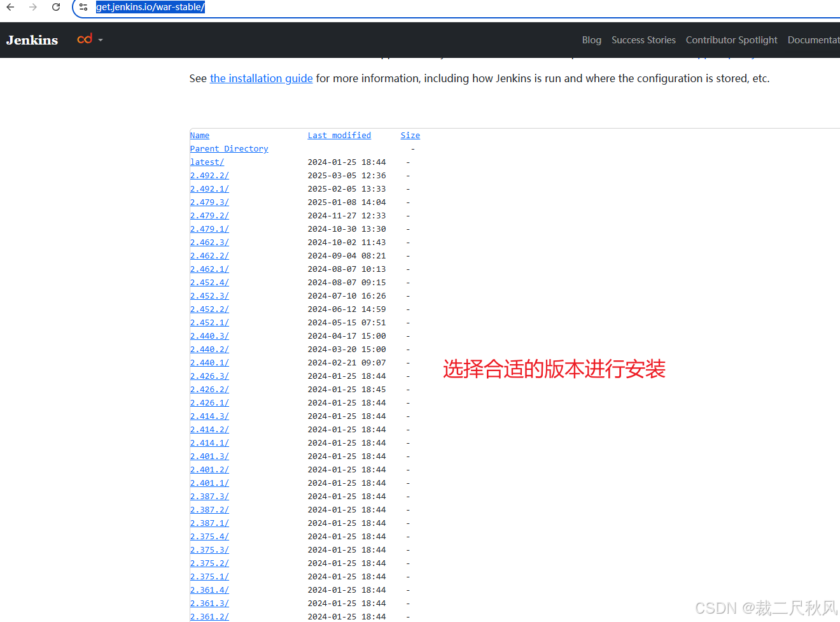Open the 2.375.2/ version folder
The height and width of the screenshot is (622, 840).
pos(209,563)
